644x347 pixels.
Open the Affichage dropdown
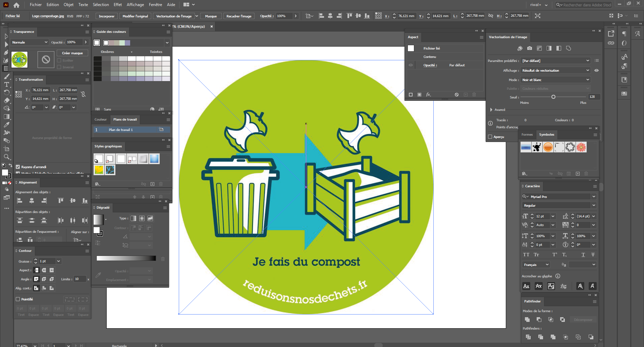click(x=556, y=70)
